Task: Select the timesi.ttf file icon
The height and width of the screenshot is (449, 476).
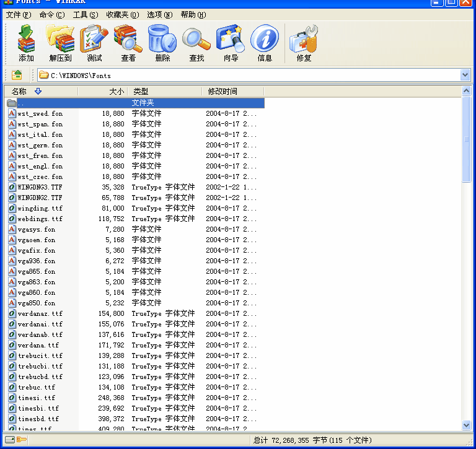Action: click(12, 398)
